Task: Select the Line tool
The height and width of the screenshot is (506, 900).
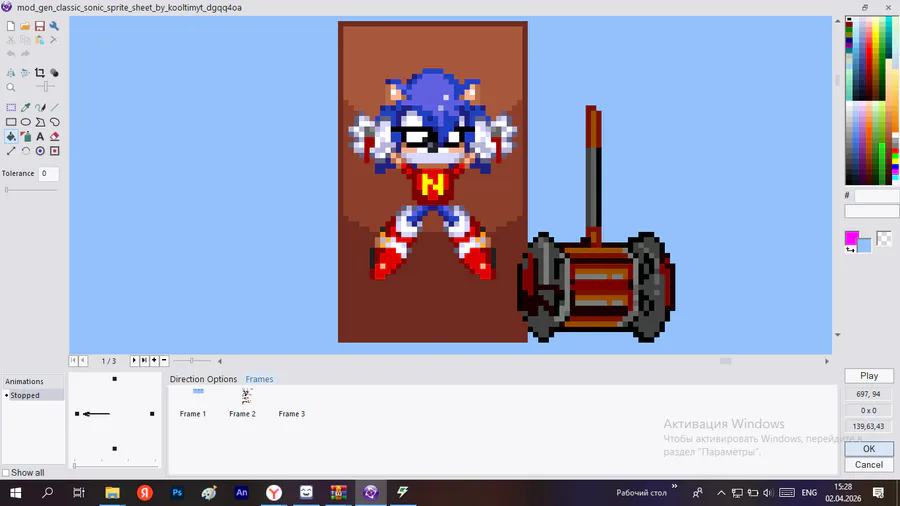Action: 54,107
